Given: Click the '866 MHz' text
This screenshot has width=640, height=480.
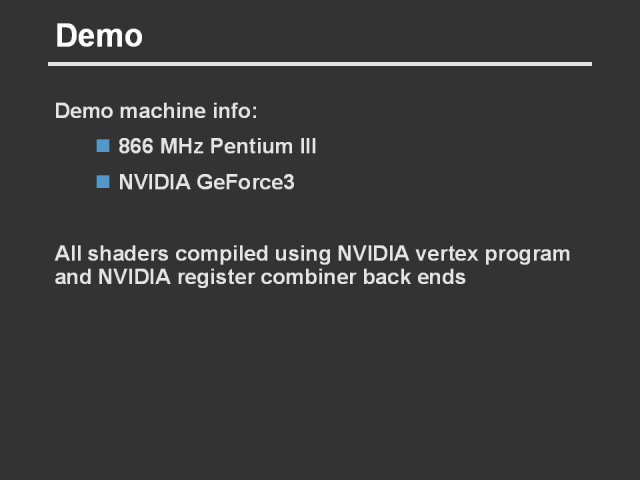Looking at the screenshot, I should (159, 147).
